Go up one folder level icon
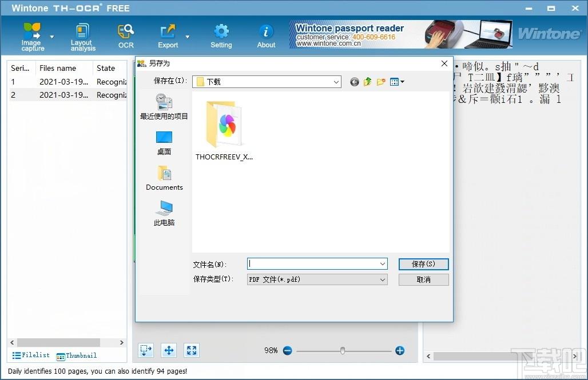 367,82
